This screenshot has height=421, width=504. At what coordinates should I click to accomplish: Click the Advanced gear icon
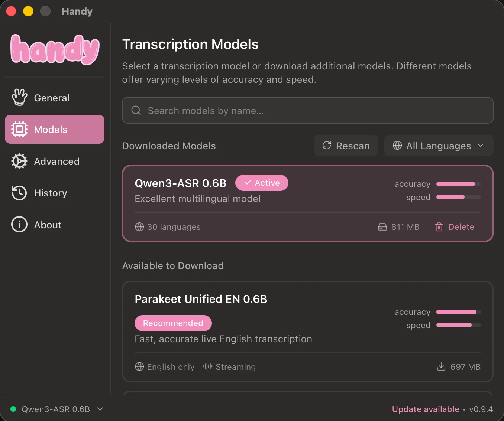19,161
